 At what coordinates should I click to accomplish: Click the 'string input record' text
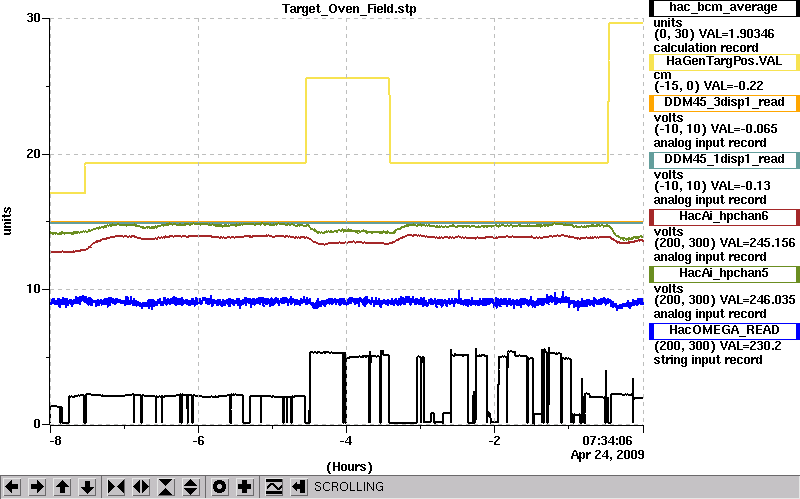click(x=708, y=361)
